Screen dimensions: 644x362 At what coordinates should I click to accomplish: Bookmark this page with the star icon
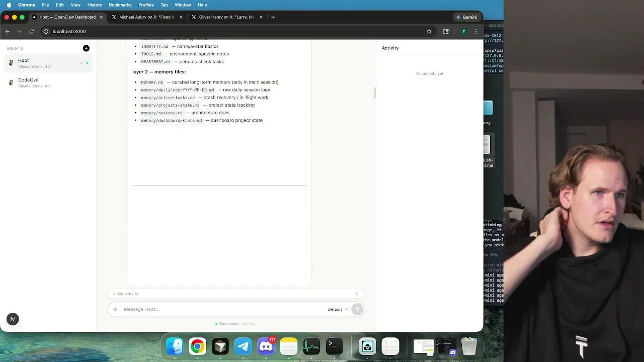[429, 31]
